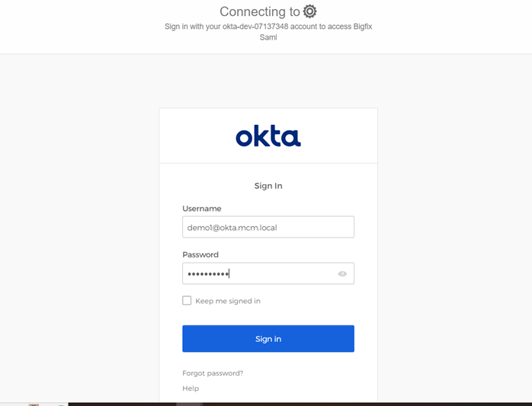
Task: Click the Bigfix app name in the header
Action: [361, 27]
